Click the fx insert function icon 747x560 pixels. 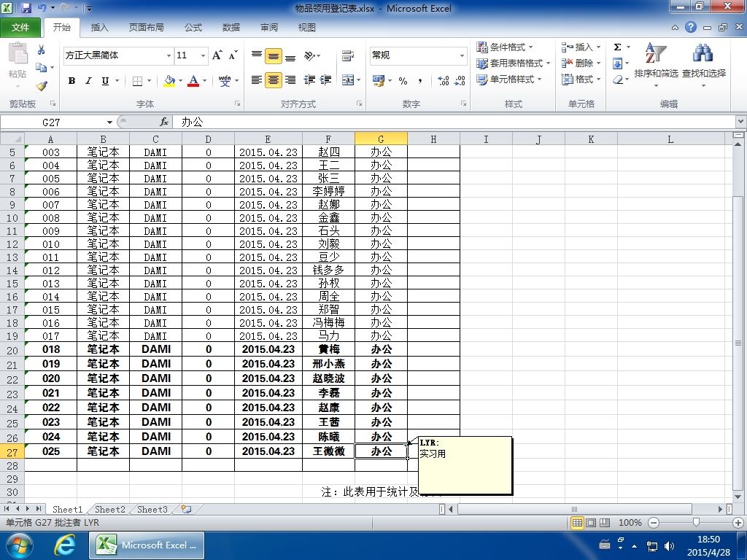tap(164, 122)
